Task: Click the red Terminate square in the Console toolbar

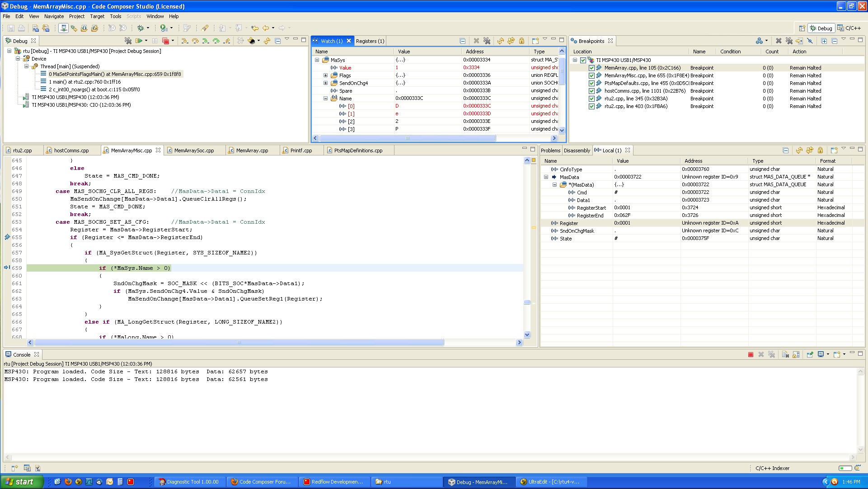Action: [751, 354]
